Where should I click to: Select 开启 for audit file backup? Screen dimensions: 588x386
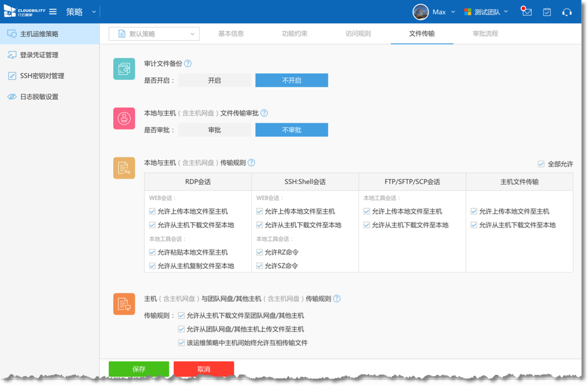point(214,80)
